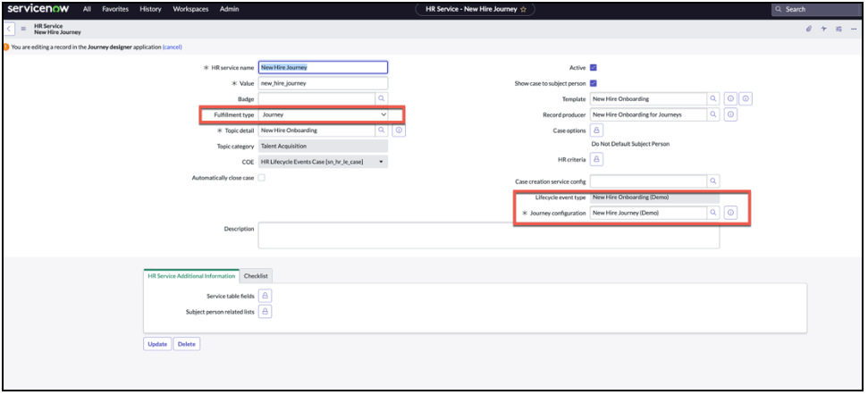The width and height of the screenshot is (868, 395).
Task: Toggle Show case to subject person checkbox
Action: point(594,83)
